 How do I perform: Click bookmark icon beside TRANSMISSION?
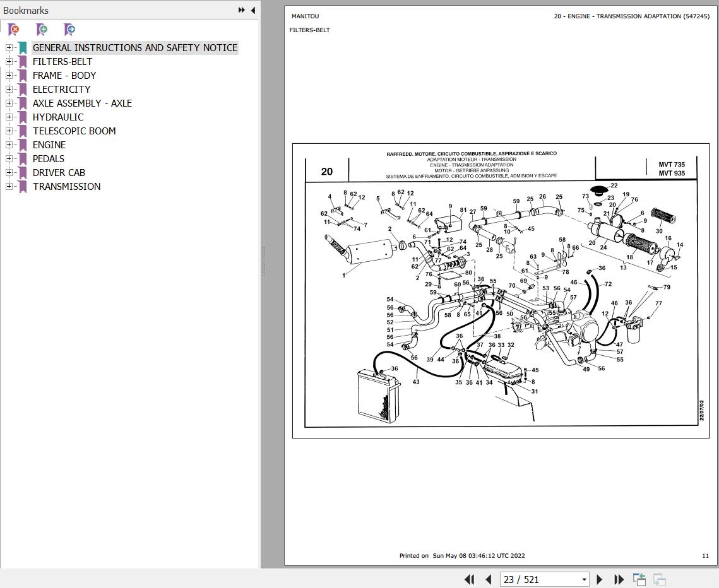(x=23, y=187)
